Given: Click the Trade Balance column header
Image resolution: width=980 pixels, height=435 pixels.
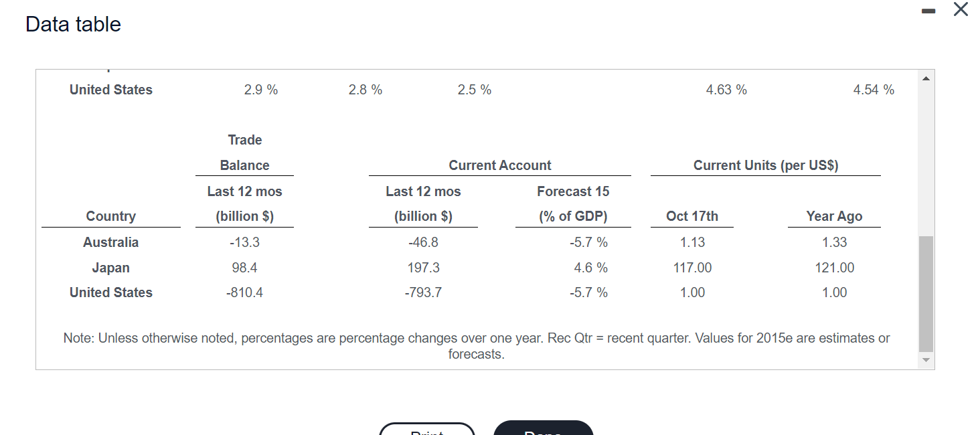Looking at the screenshot, I should point(244,153).
